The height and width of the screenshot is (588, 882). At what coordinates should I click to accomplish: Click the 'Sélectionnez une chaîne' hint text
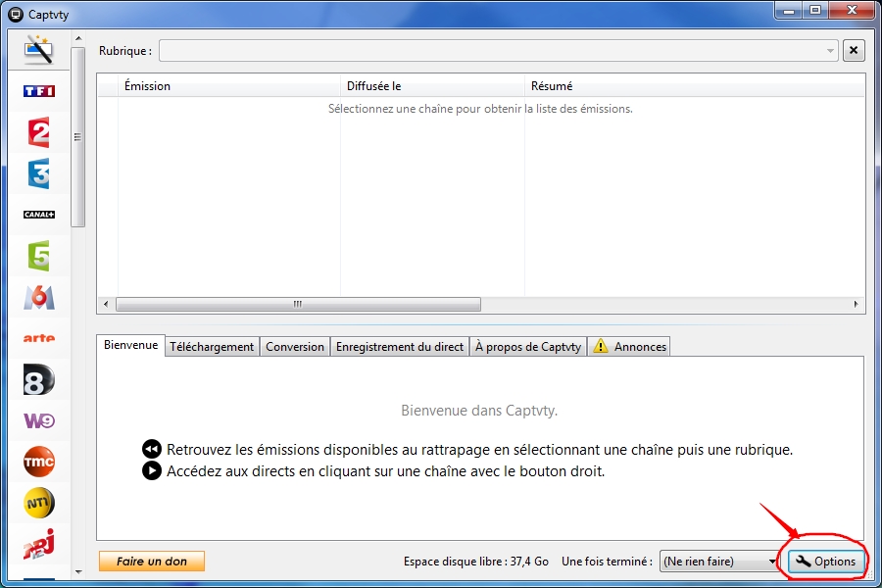click(x=480, y=109)
